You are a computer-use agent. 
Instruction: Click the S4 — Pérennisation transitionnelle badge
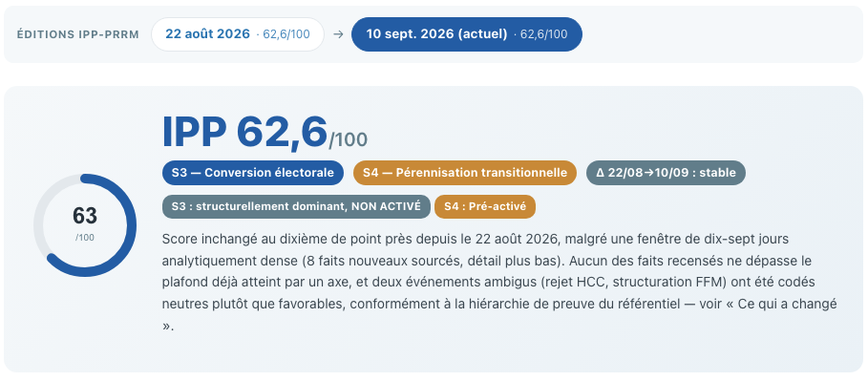coord(465,173)
